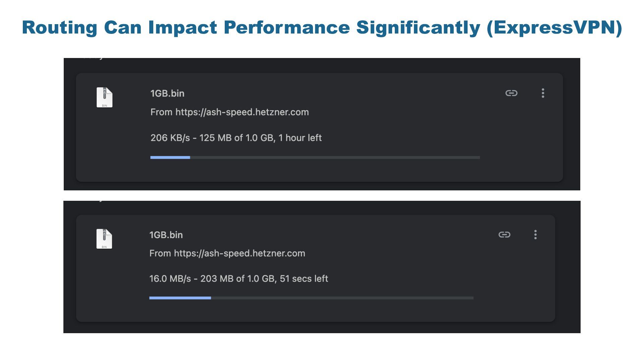Click unfilled progress track of the 203 MB download
This screenshot has width=644, height=362.
pyautogui.click(x=342, y=298)
